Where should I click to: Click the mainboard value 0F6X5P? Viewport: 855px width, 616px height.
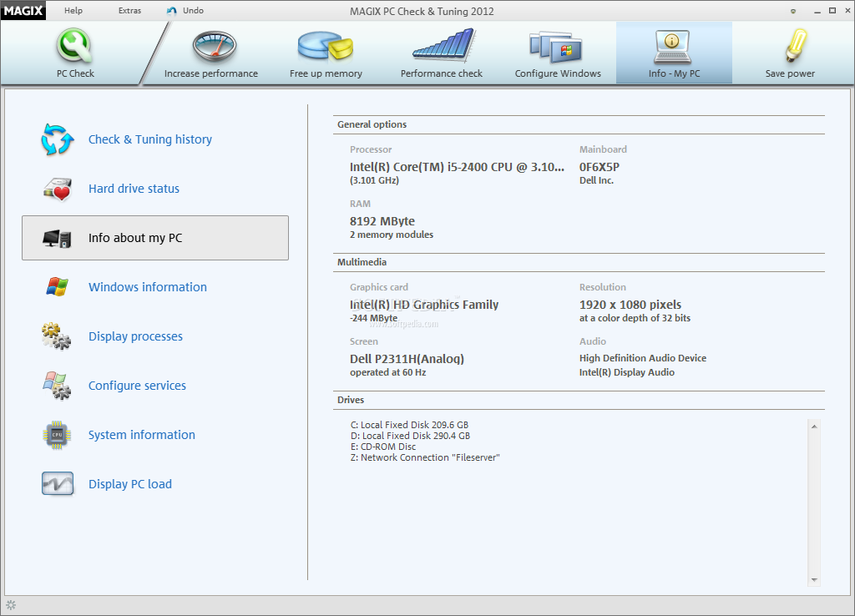tap(600, 167)
